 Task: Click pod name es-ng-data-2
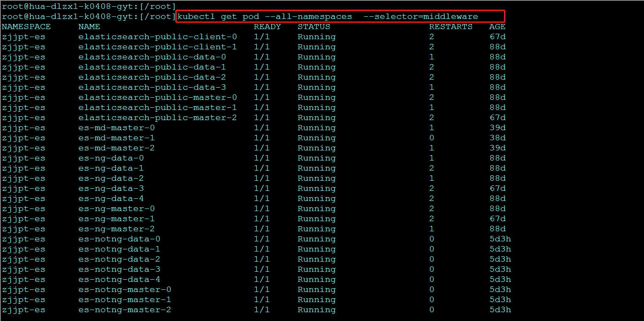coord(111,178)
